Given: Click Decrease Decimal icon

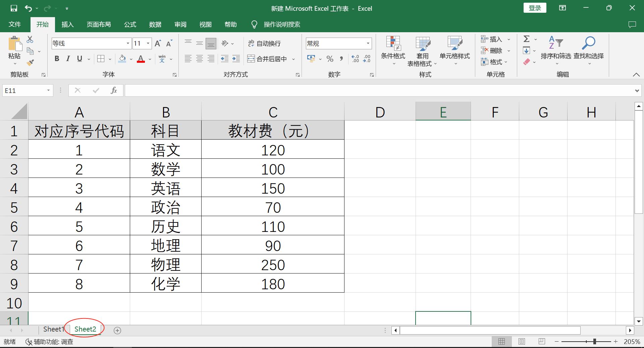Looking at the screenshot, I should 367,59.
